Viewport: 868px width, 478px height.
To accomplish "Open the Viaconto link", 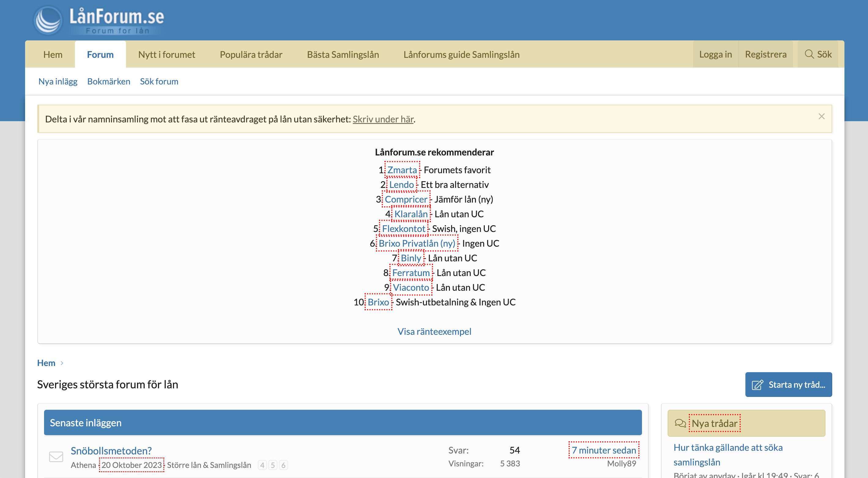I will [411, 287].
